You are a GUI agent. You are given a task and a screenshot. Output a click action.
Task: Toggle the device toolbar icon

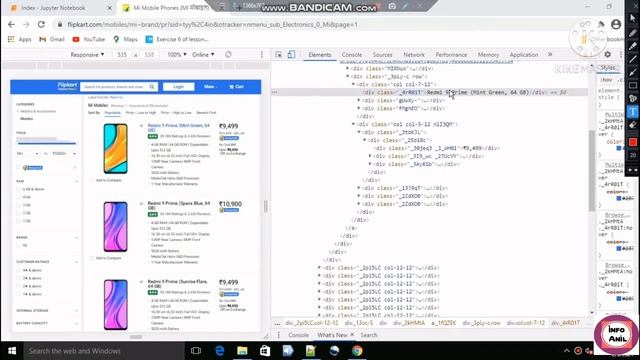click(x=291, y=54)
